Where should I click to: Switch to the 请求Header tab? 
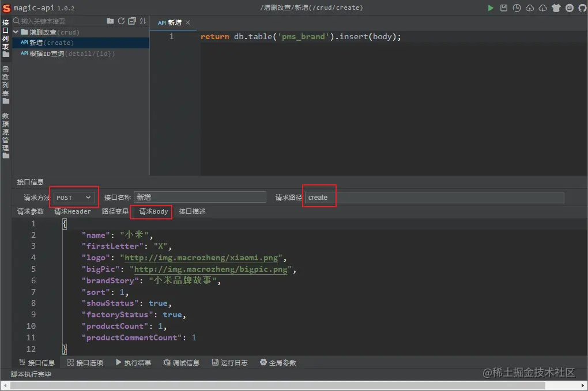pos(73,211)
